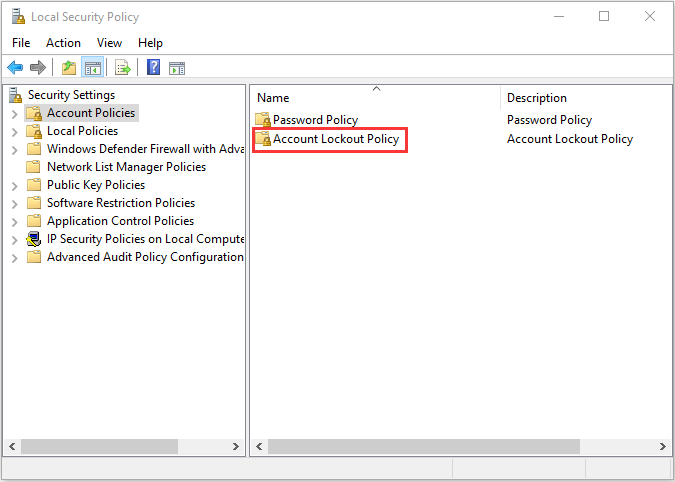Select Windows Defender Firewall with Advanced Security
Image resolution: width=675 pixels, height=482 pixels.
click(x=145, y=149)
